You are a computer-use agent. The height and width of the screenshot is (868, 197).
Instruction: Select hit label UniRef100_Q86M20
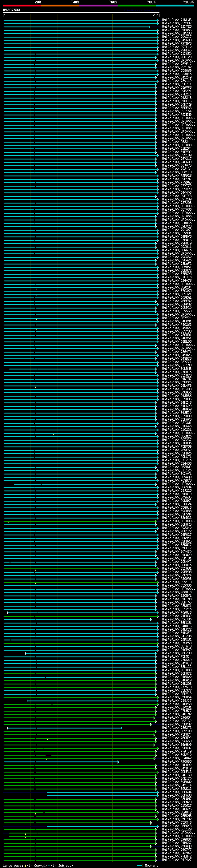click(176, 436)
